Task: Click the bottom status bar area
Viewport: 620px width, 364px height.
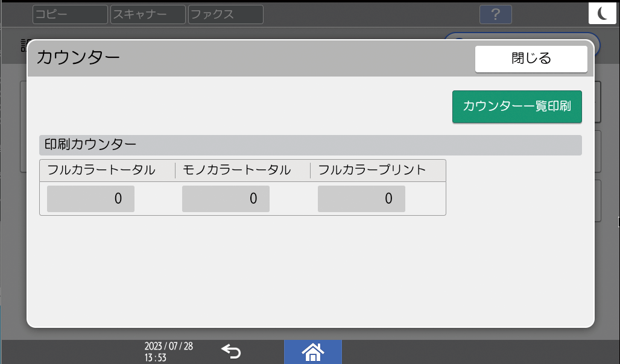Action: [x=452, y=353]
